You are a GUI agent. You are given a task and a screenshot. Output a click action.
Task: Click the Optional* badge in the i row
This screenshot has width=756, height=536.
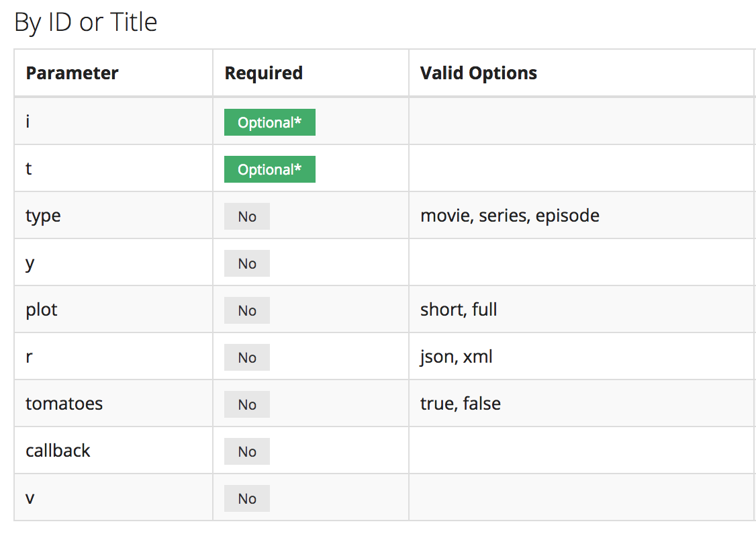point(269,123)
